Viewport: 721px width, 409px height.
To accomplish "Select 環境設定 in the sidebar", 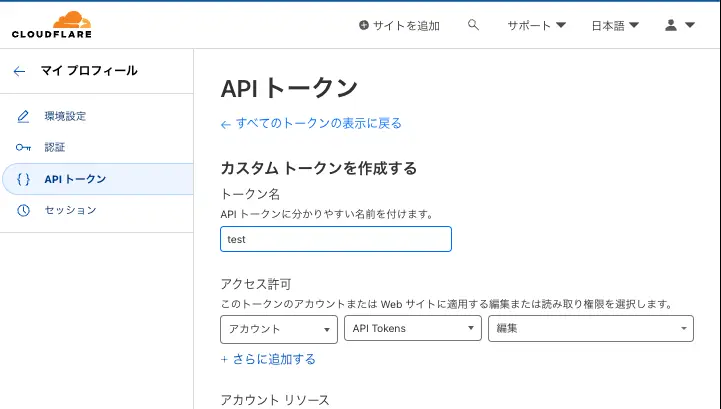I will pos(65,116).
